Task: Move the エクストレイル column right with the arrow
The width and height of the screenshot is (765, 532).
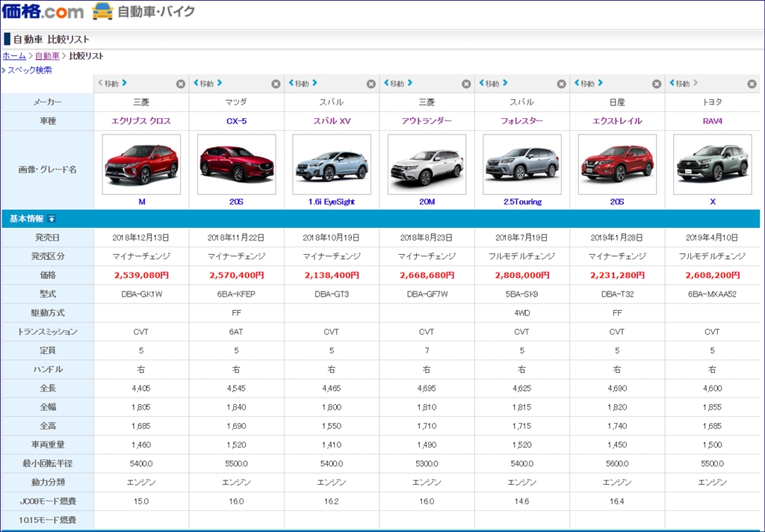Action: click(x=600, y=83)
